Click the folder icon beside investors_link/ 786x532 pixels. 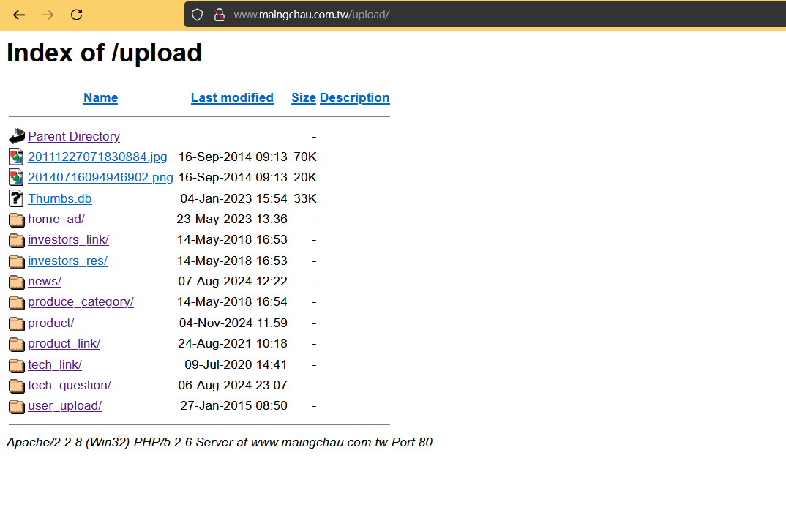point(17,240)
